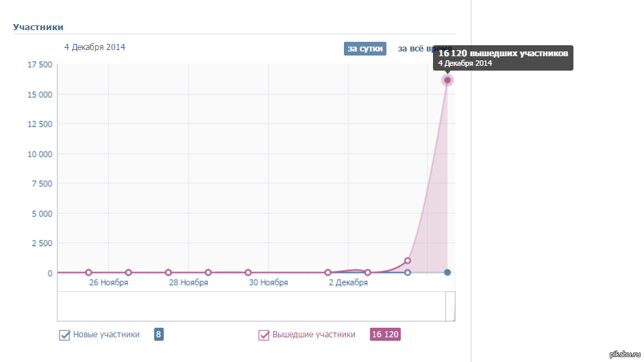Image resolution: width=644 pixels, height=362 pixels.
Task: Click the highlighted peak point at 16 120
Action: [x=447, y=80]
